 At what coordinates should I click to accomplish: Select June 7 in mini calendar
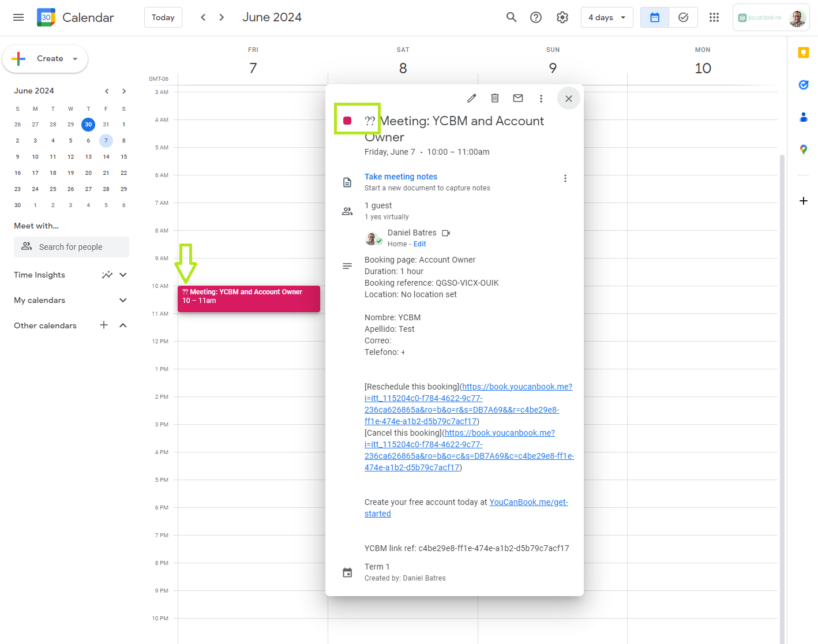click(x=106, y=141)
